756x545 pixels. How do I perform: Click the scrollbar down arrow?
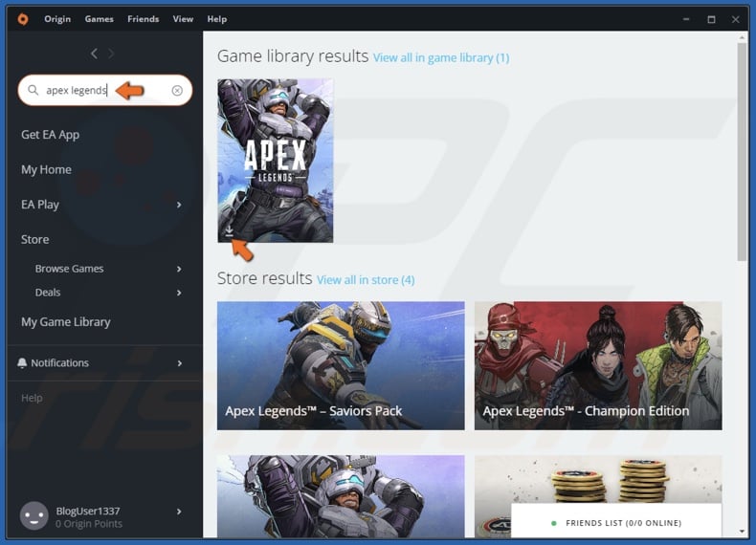[x=742, y=532]
